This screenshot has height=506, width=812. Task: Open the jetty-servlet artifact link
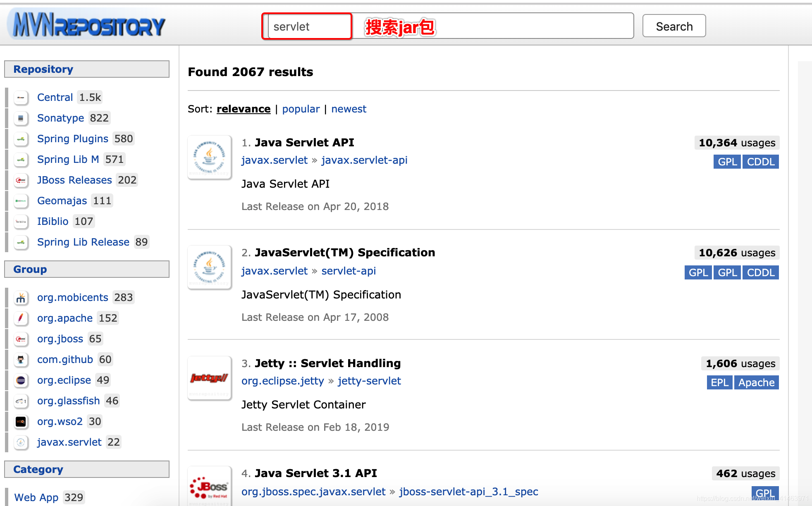[369, 381]
